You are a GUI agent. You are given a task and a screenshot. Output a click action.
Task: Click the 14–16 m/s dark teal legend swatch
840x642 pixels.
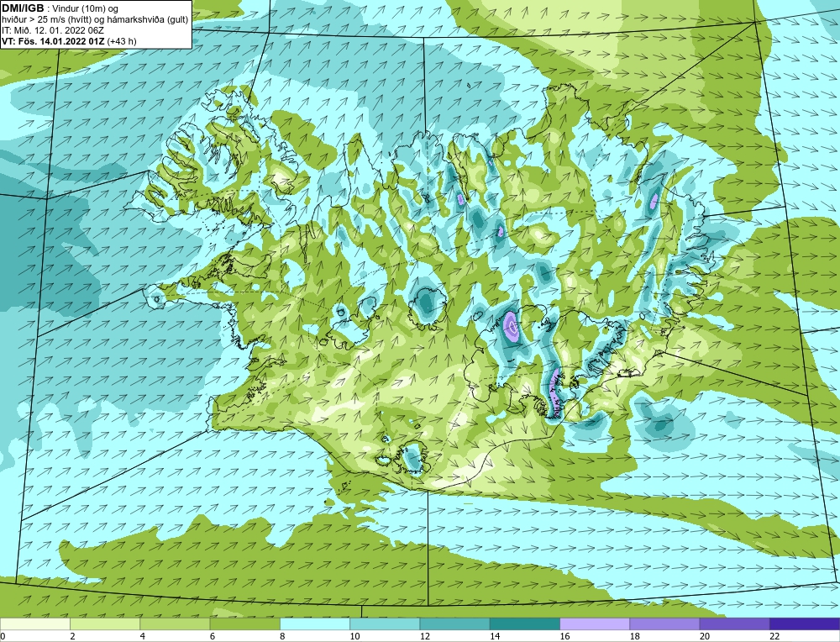click(525, 624)
